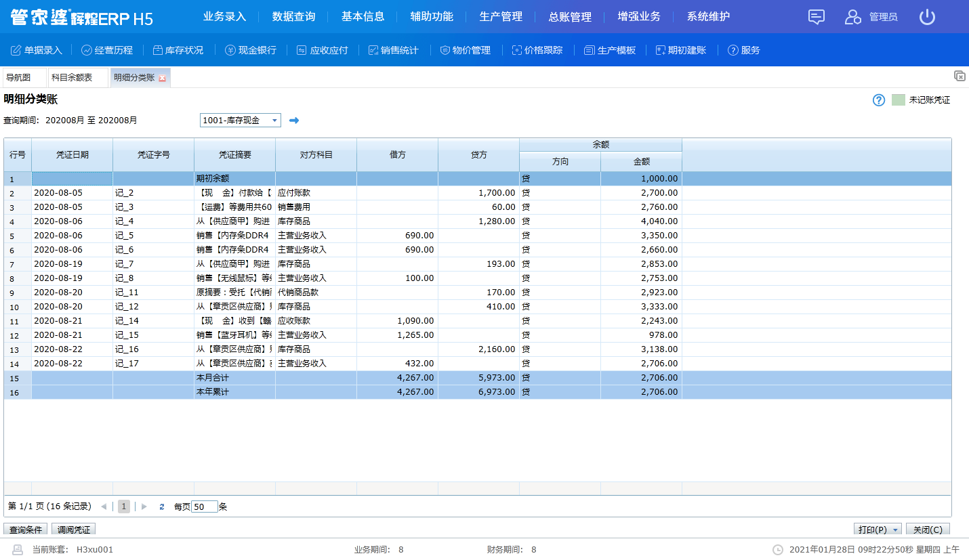Click the 关闭(C) button
Viewport: 969px width, 560px height.
928,530
